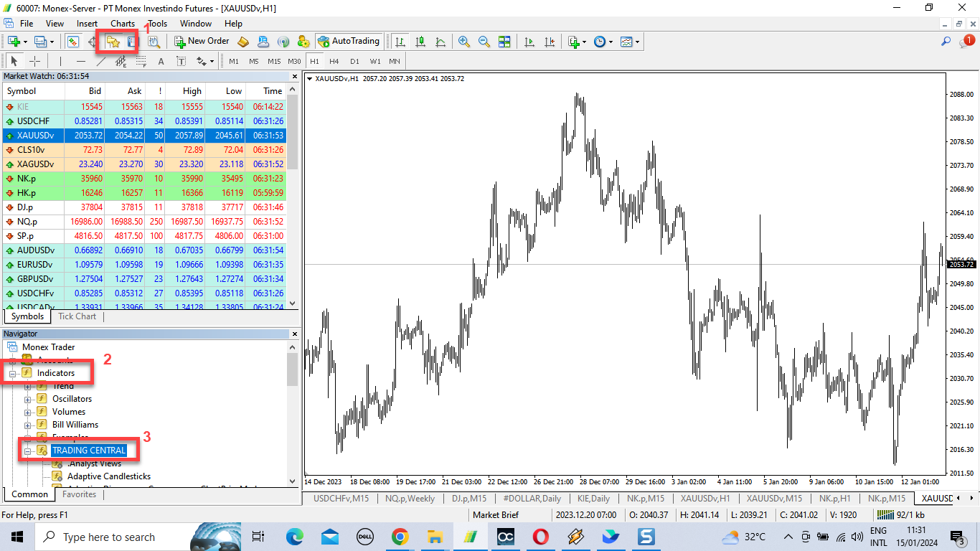Select the crosshair tool
This screenshot has height=551, width=980.
click(34, 62)
